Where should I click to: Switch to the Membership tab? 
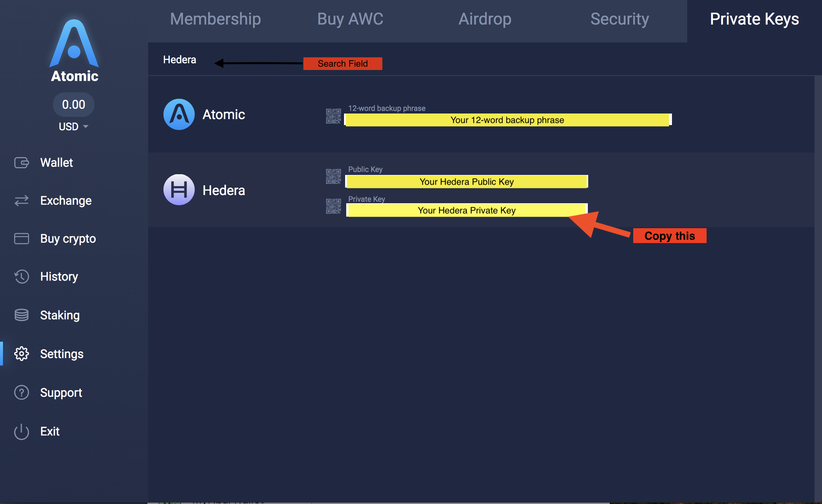point(215,19)
